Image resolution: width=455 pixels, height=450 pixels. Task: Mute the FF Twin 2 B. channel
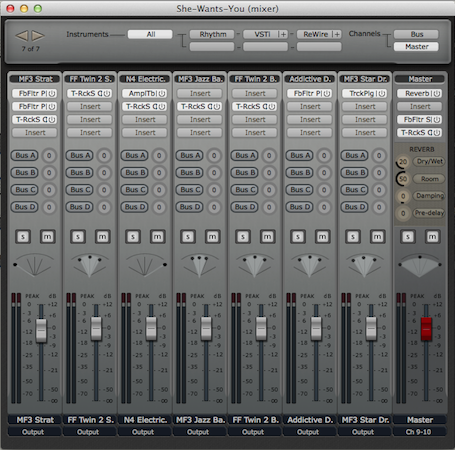[x=268, y=237]
